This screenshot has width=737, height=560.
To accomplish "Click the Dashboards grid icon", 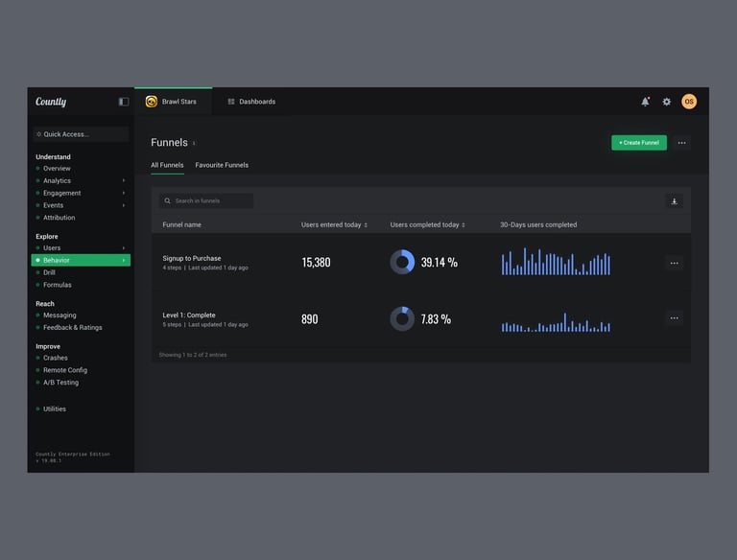I will tap(230, 102).
